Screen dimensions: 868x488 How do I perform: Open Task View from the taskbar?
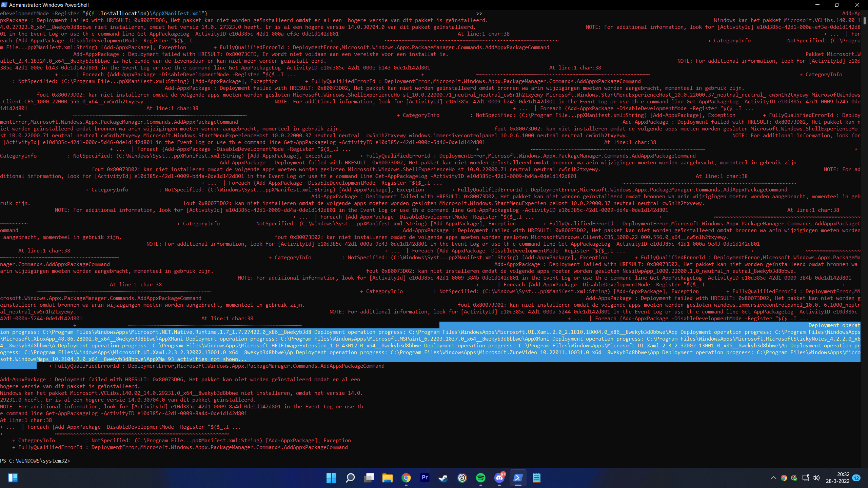(369, 478)
